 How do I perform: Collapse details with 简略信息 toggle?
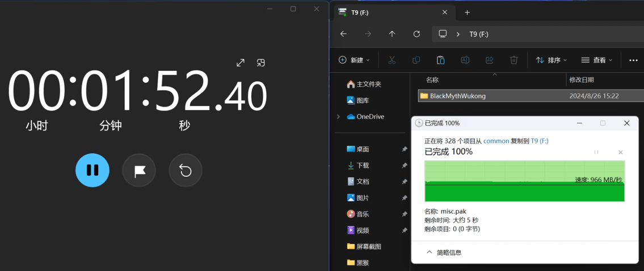[444, 252]
